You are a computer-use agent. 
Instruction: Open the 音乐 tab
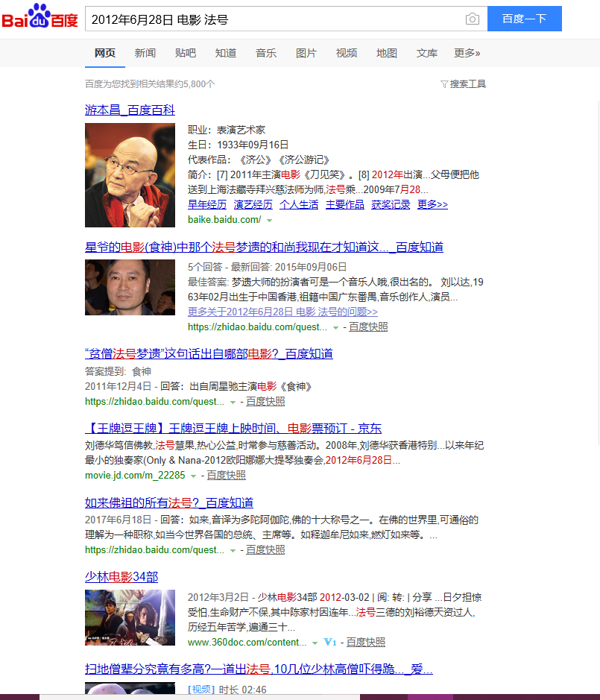(265, 53)
